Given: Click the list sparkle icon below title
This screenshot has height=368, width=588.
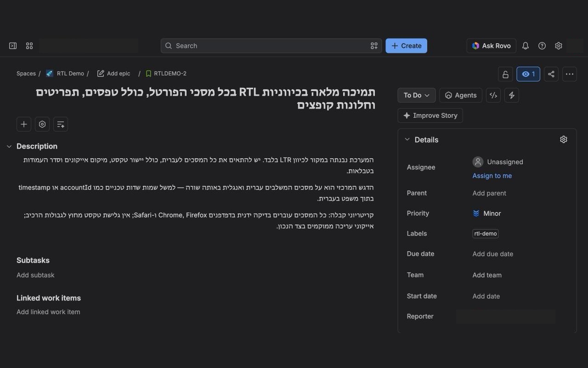Looking at the screenshot, I should point(61,124).
